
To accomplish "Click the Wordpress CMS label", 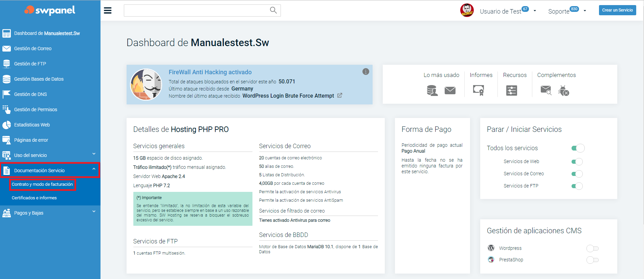I will click(510, 248).
